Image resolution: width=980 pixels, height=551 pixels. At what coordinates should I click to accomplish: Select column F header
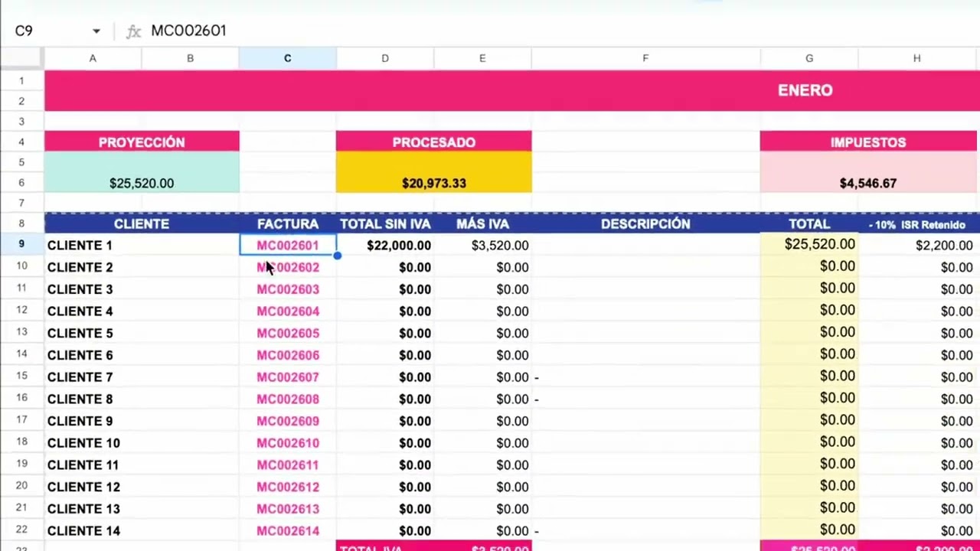click(x=645, y=58)
